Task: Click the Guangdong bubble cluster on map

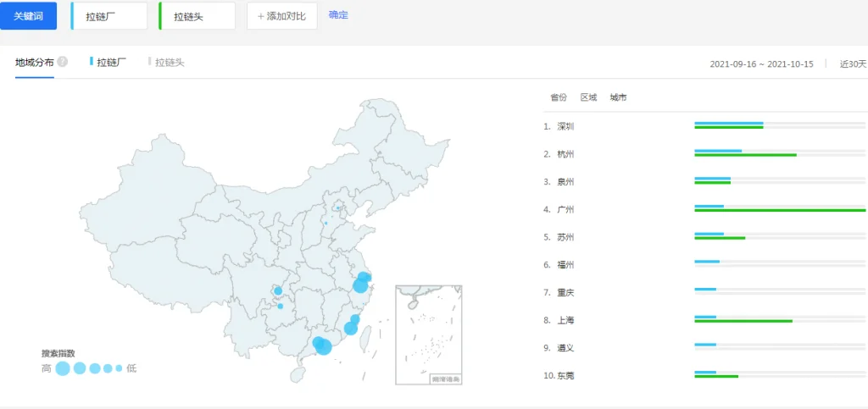Action: [321, 345]
